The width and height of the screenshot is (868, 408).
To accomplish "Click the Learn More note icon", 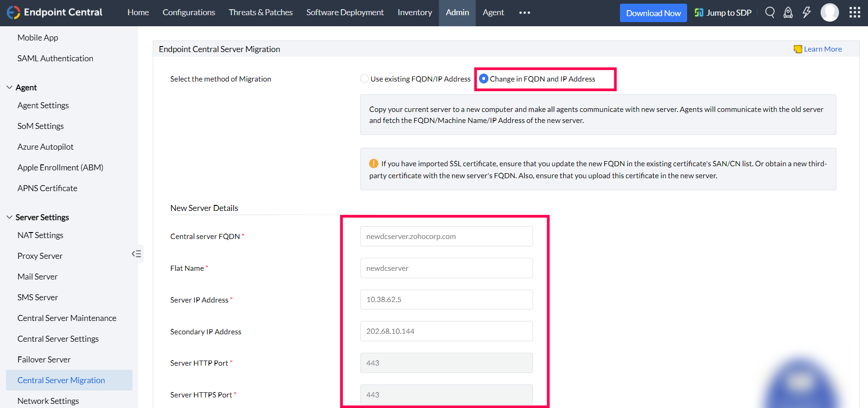I will tap(798, 49).
